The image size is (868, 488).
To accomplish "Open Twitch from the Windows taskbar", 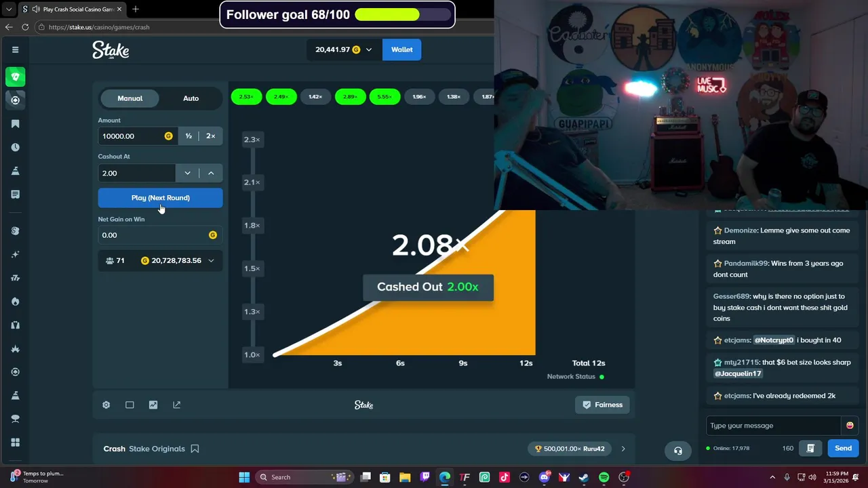I will tap(425, 477).
